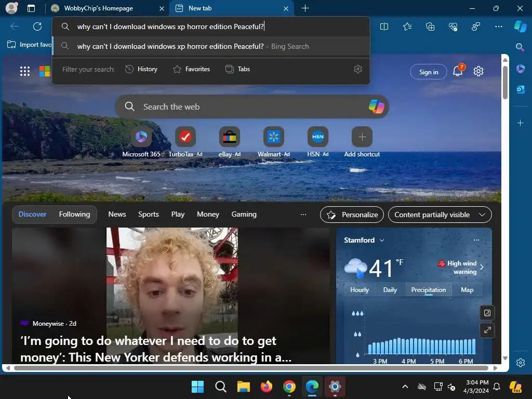Click Copilot icon in web search box
Image resolution: width=532 pixels, height=399 pixels.
pyautogui.click(x=376, y=107)
